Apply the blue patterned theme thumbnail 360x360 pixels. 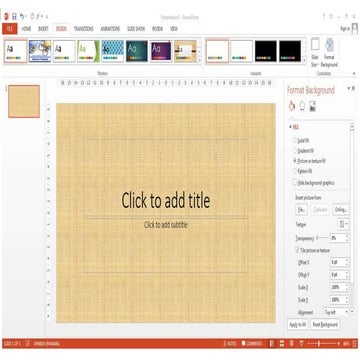[113, 51]
